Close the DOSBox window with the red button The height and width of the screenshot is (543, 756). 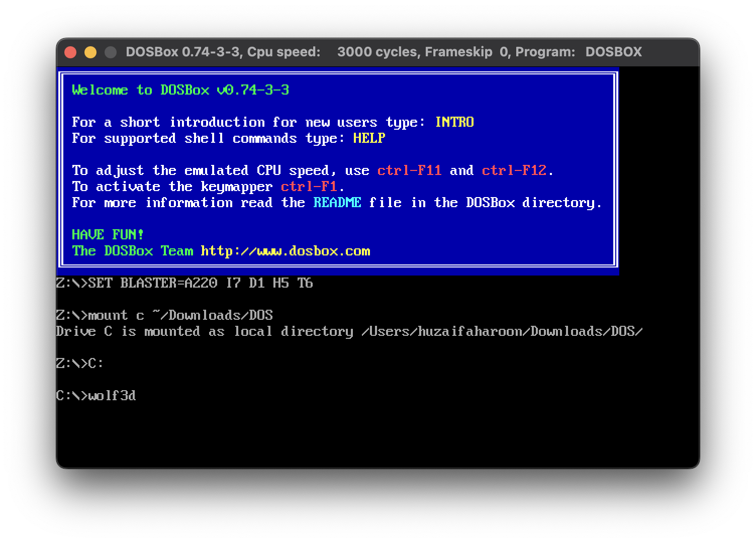[70, 52]
